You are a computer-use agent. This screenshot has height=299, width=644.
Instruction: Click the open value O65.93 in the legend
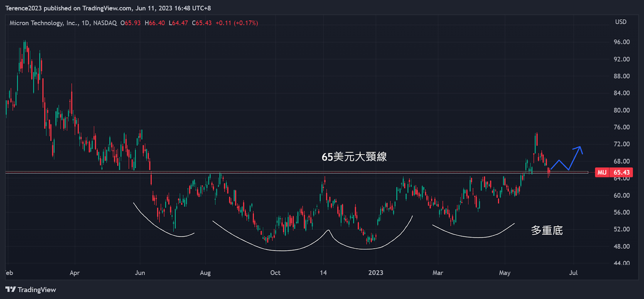(130, 23)
